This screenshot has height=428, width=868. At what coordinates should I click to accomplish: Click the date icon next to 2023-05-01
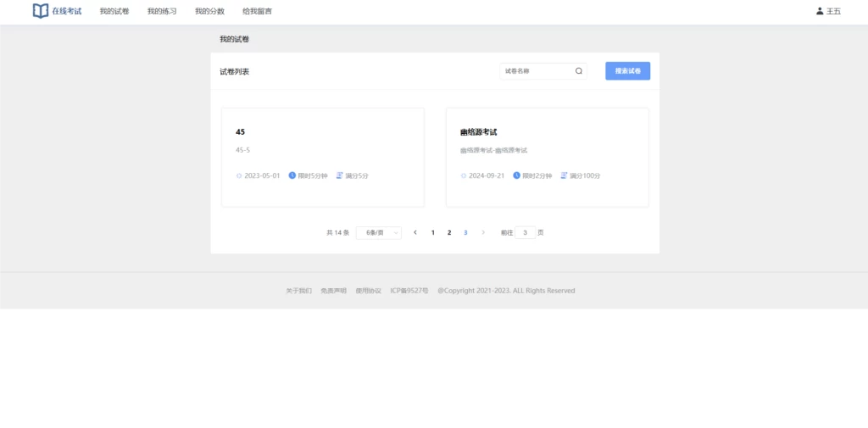click(239, 176)
